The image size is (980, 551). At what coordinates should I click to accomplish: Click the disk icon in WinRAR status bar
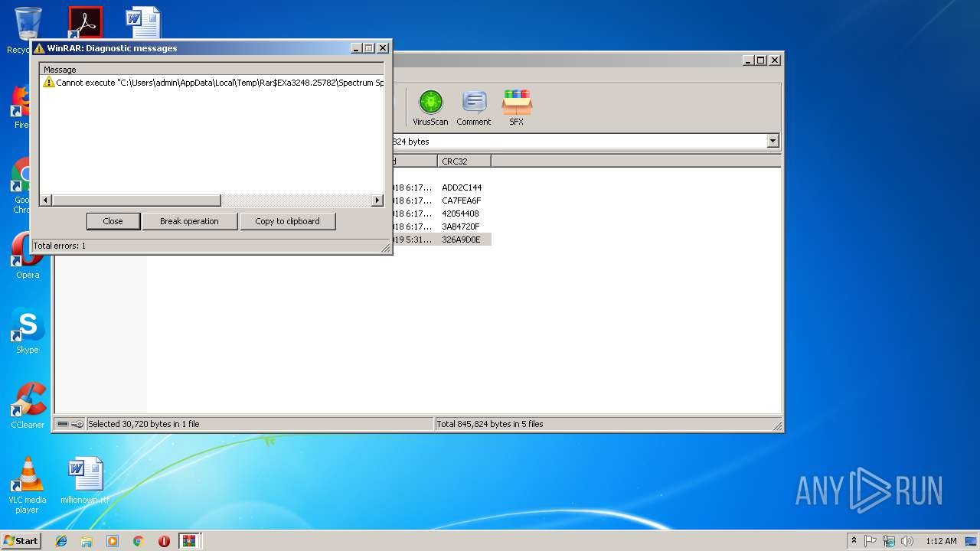tap(63, 424)
